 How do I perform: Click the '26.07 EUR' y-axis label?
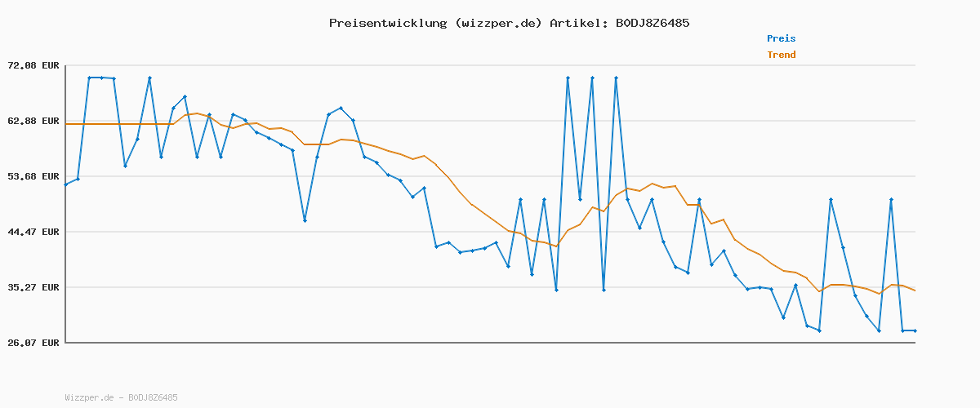tap(33, 343)
